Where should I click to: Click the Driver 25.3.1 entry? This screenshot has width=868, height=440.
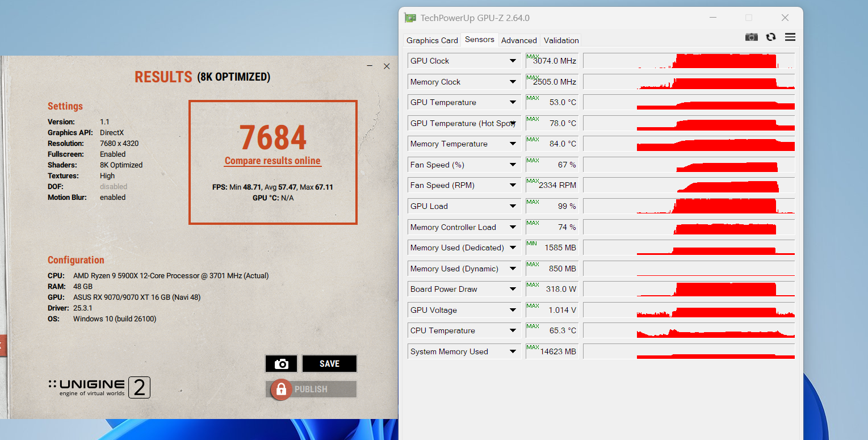pyautogui.click(x=70, y=308)
